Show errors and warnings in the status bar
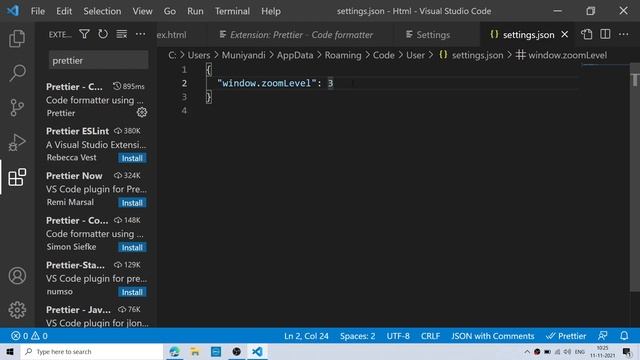The width and height of the screenshot is (640, 360). point(29,336)
